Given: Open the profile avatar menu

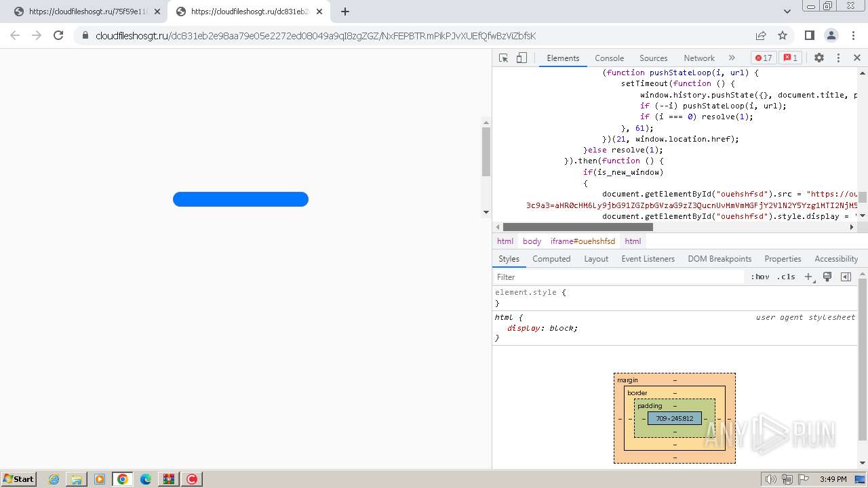Looking at the screenshot, I should click(x=831, y=35).
